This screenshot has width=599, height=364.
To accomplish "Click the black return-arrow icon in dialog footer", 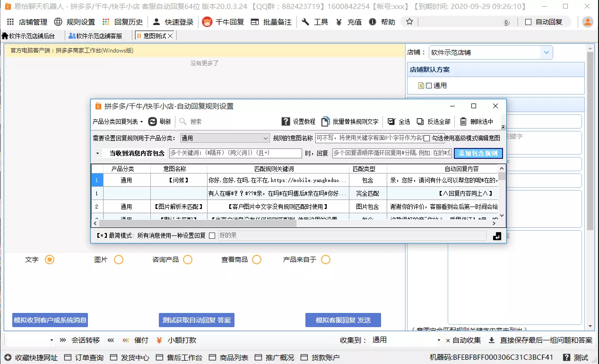I will coord(497,236).
